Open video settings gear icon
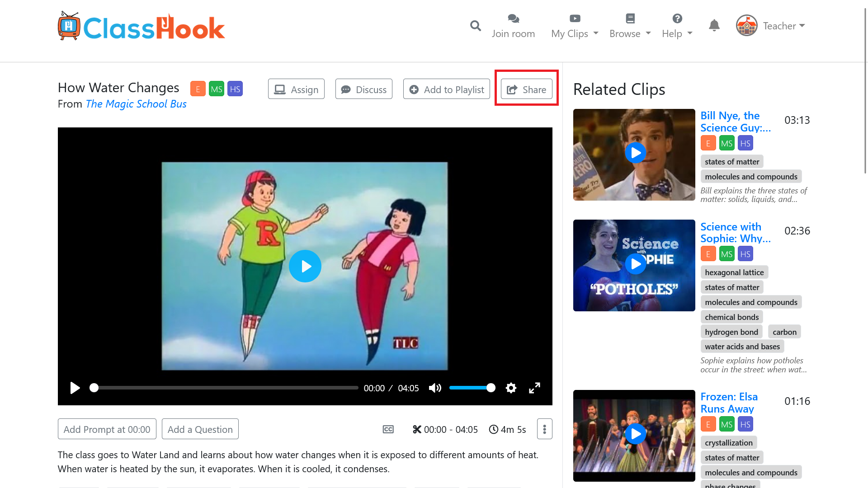 (x=511, y=388)
